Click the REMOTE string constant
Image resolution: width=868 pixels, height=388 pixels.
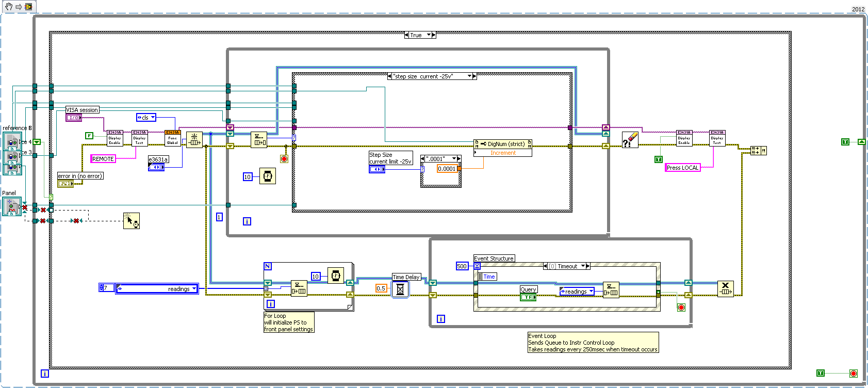click(103, 159)
